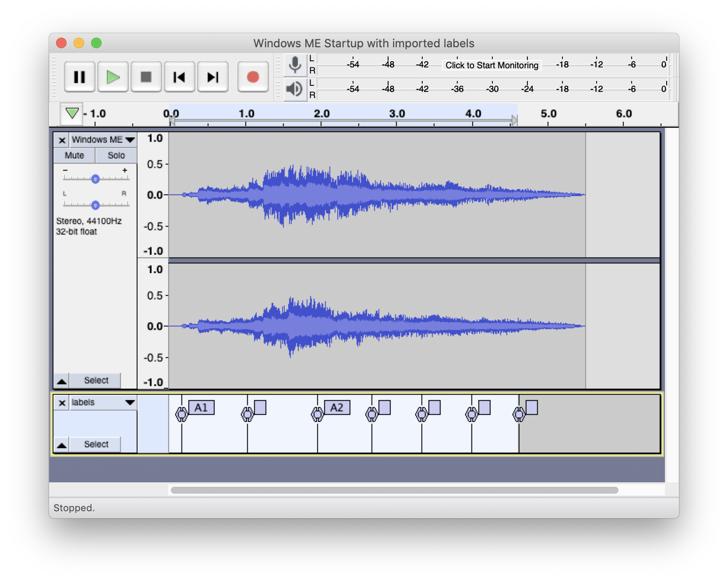The image size is (728, 583).
Task: Click the speaker playback meter icon
Action: 295,89
